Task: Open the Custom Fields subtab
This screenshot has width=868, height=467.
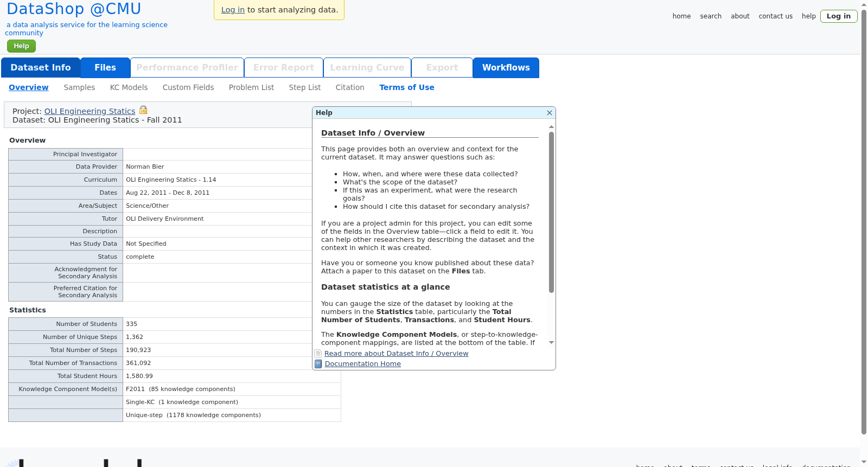Action: pyautogui.click(x=188, y=87)
